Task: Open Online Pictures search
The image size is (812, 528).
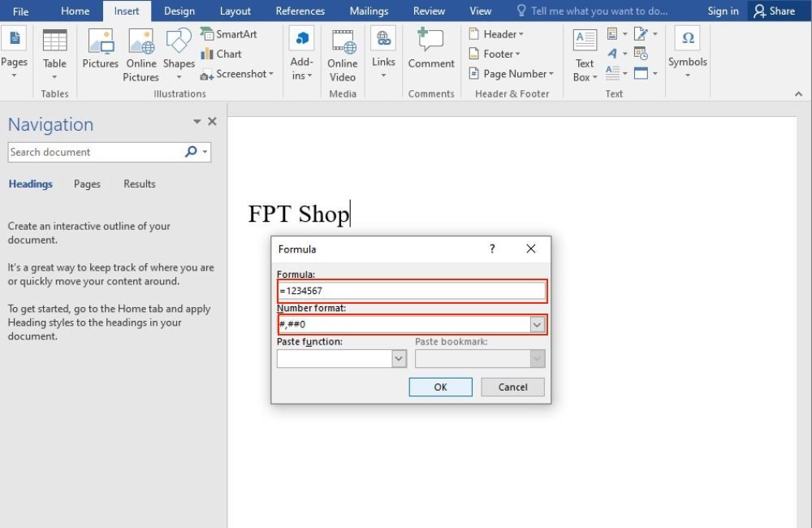Action: (x=140, y=54)
